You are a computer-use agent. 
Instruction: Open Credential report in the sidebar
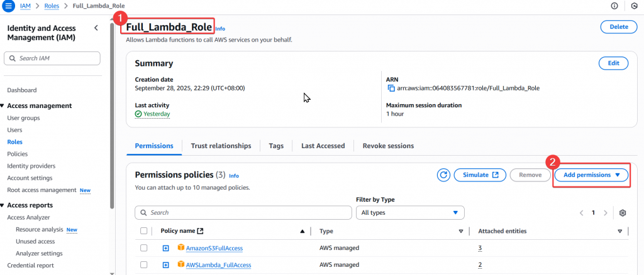(x=30, y=266)
